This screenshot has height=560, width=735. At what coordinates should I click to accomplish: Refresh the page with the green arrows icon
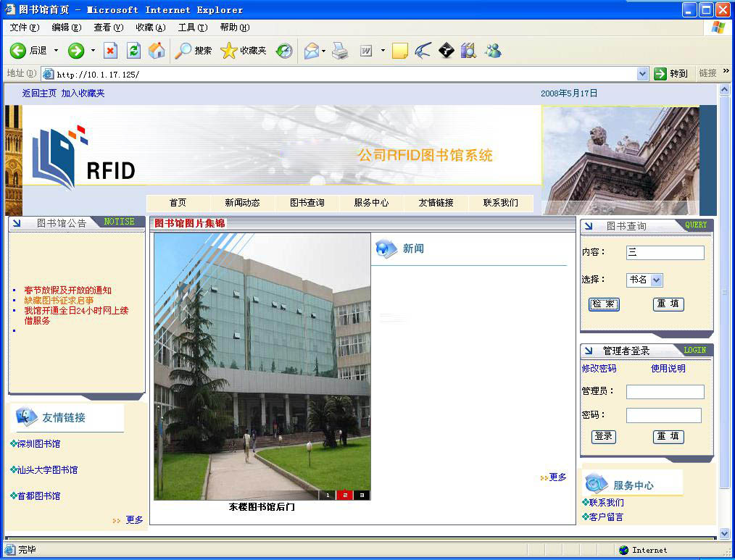tap(133, 51)
